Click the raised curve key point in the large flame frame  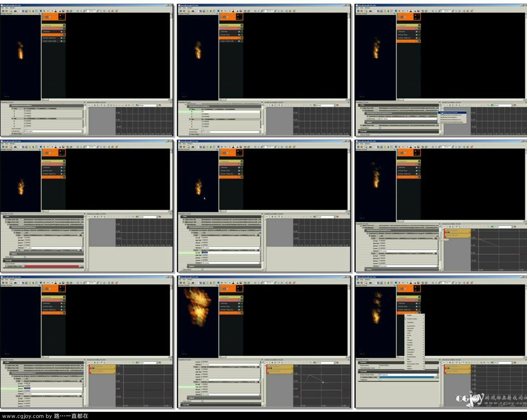click(310, 375)
